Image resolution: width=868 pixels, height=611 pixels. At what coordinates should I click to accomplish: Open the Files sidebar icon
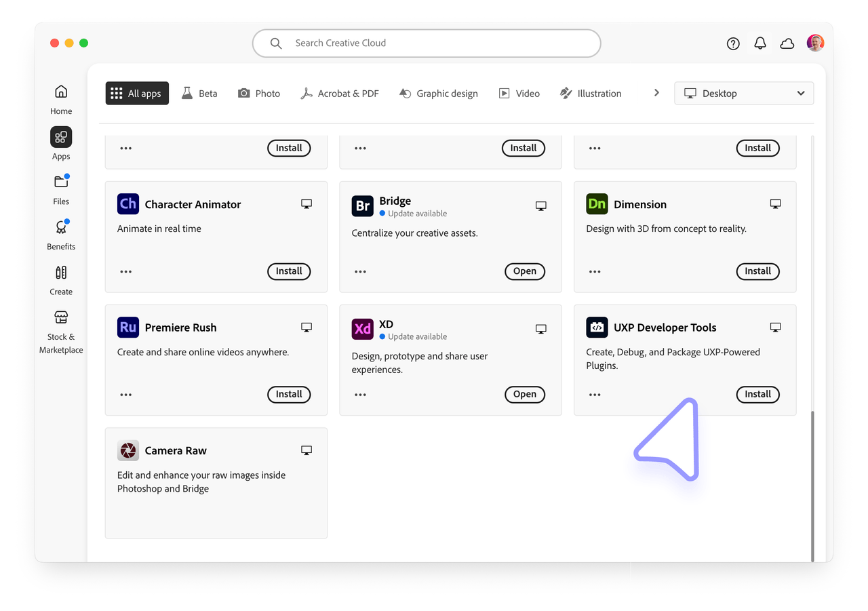point(61,189)
